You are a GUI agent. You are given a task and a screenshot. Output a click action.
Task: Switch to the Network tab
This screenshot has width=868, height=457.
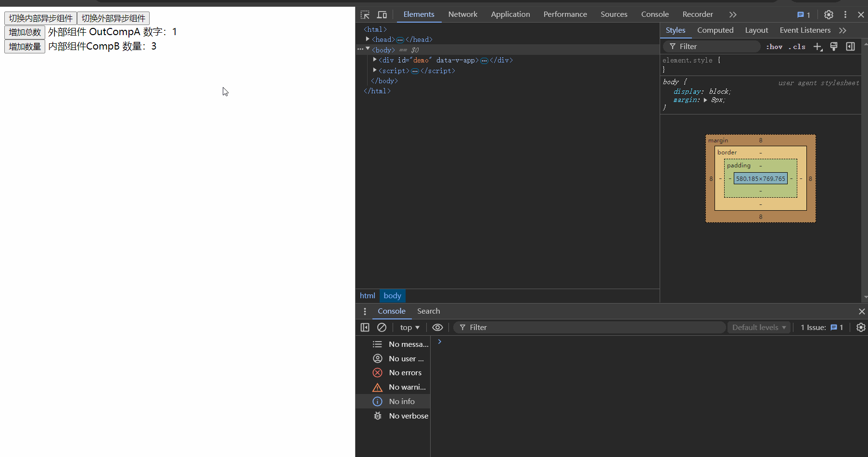(463, 14)
